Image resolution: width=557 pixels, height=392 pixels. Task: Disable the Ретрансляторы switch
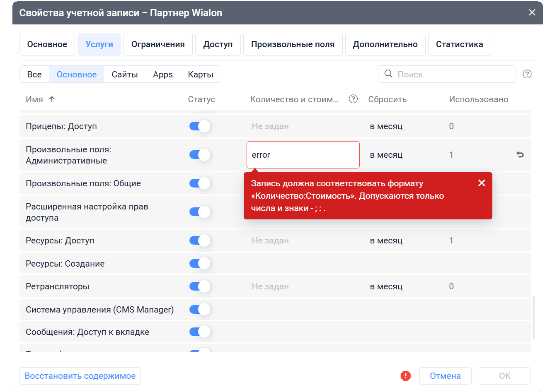[x=200, y=286]
